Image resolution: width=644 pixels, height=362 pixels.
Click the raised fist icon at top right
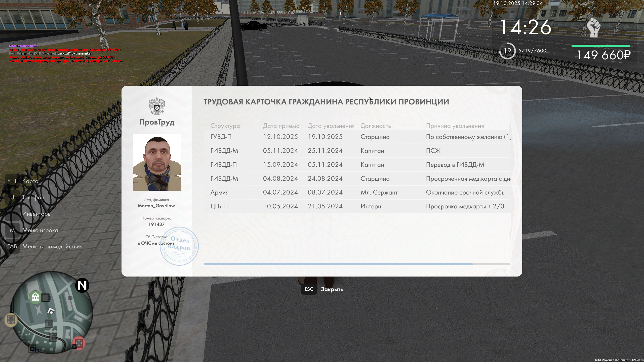coord(593,28)
